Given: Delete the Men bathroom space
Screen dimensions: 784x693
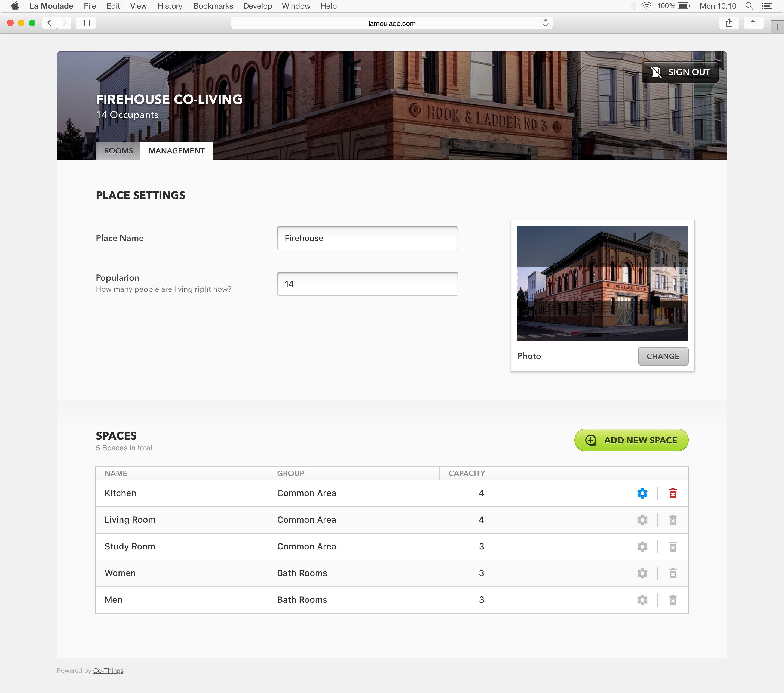Looking at the screenshot, I should (x=672, y=600).
